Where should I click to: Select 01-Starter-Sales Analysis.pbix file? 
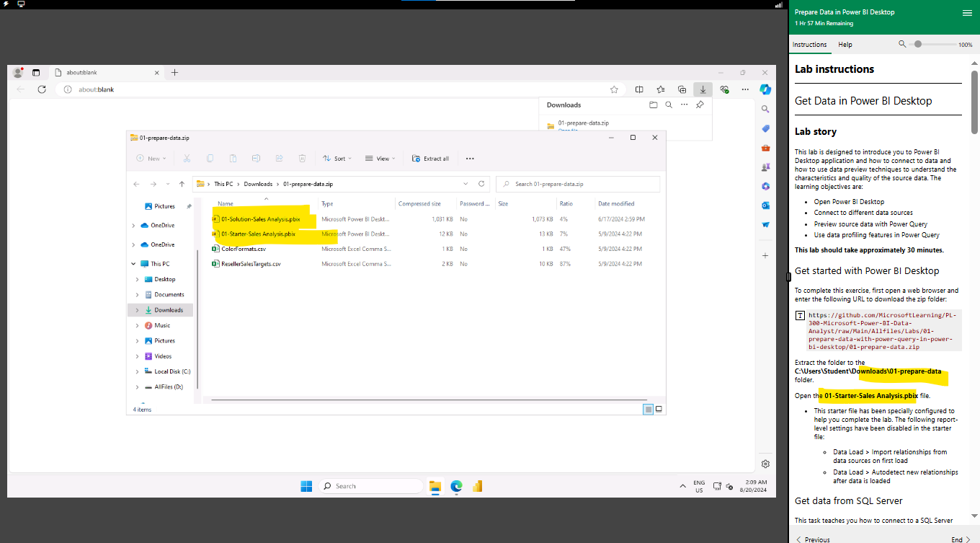coord(258,234)
